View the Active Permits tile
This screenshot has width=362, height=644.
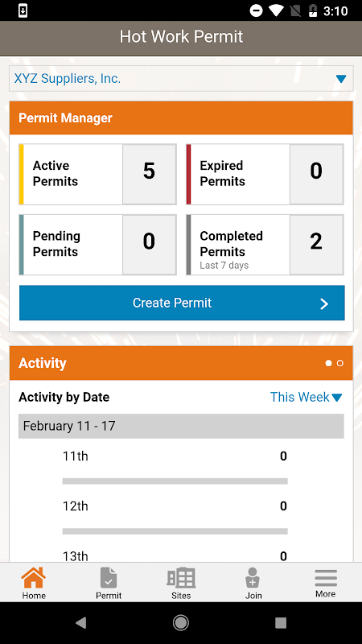pyautogui.click(x=97, y=174)
